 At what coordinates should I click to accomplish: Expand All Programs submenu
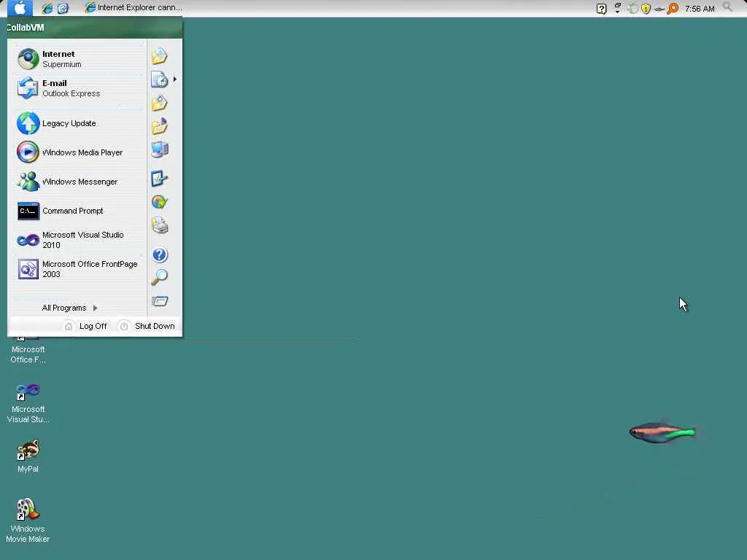click(x=70, y=308)
